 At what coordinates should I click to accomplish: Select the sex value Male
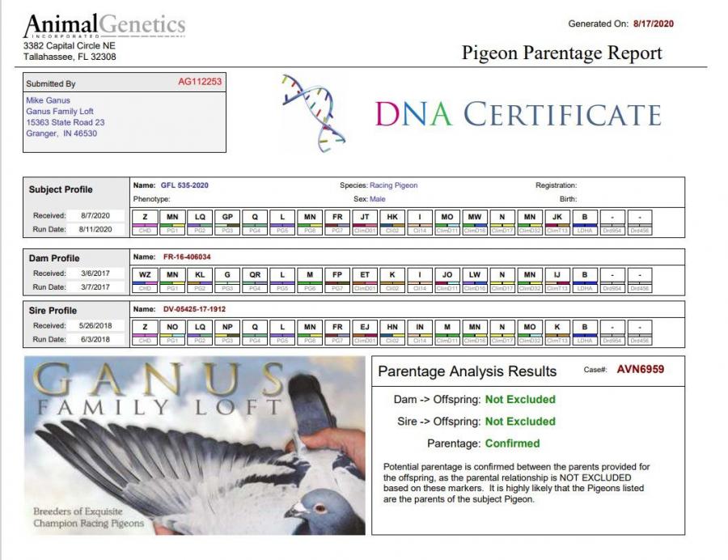pos(377,199)
